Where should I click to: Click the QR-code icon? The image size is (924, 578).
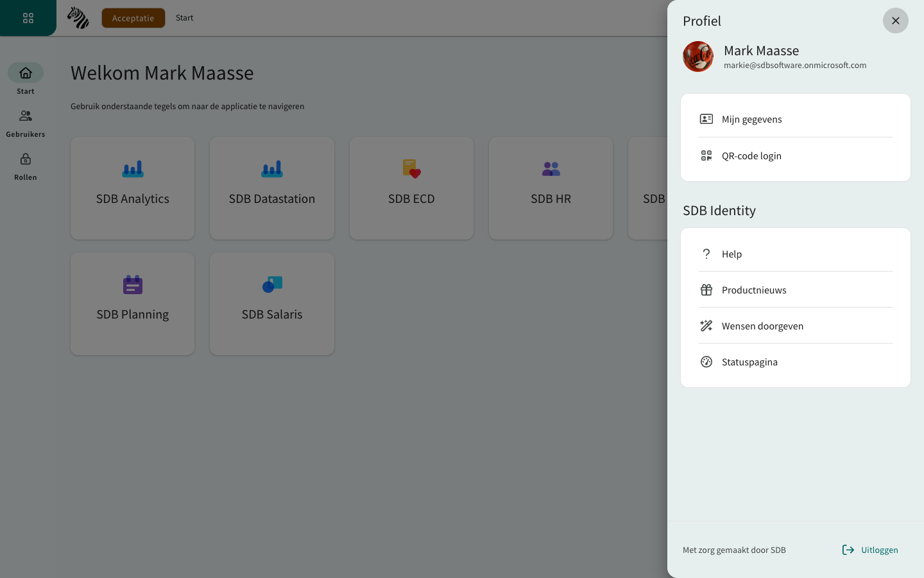706,155
